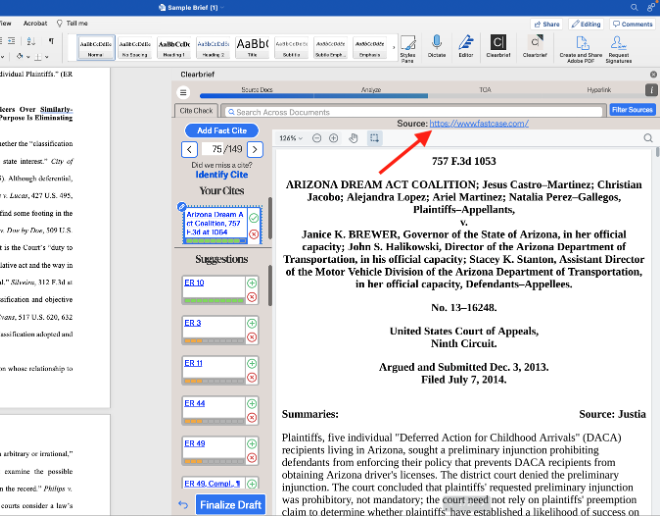Click the zoom out minus icon
Screen dimensions: 660x516
[317, 138]
